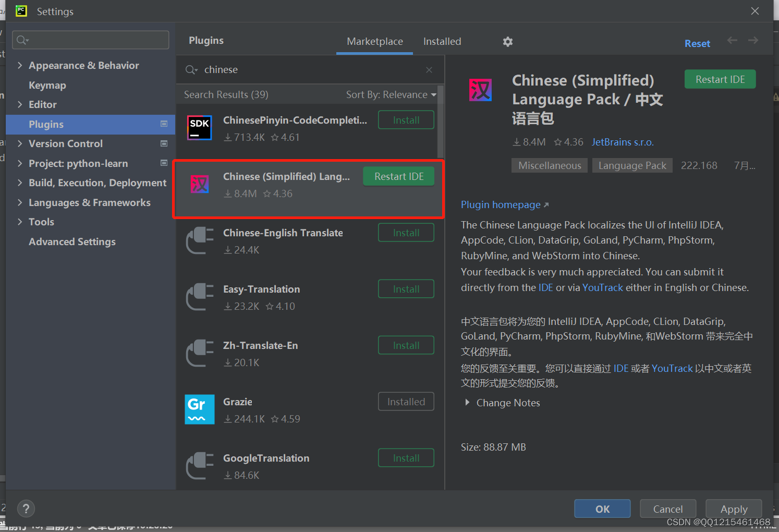Click the YouTrack link in English description

603,287
